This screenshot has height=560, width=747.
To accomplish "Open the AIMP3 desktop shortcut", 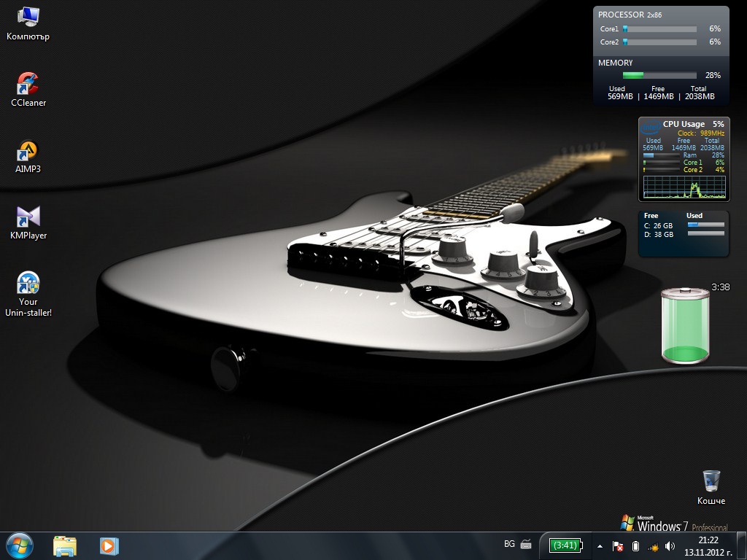I will 28,157.
